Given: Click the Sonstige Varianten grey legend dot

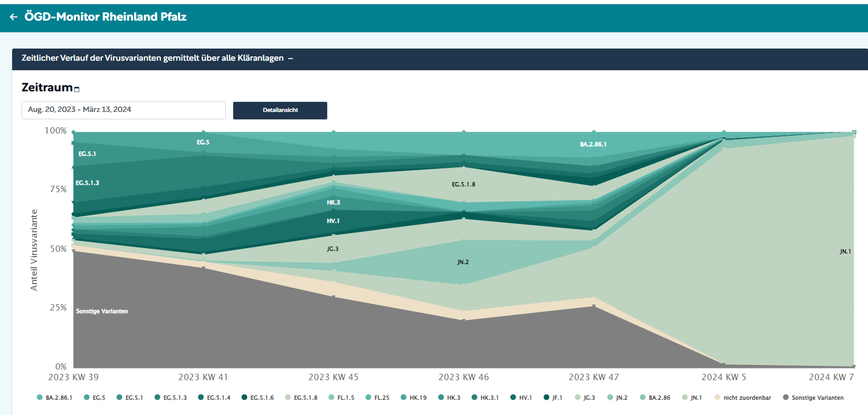Looking at the screenshot, I should pos(786,398).
